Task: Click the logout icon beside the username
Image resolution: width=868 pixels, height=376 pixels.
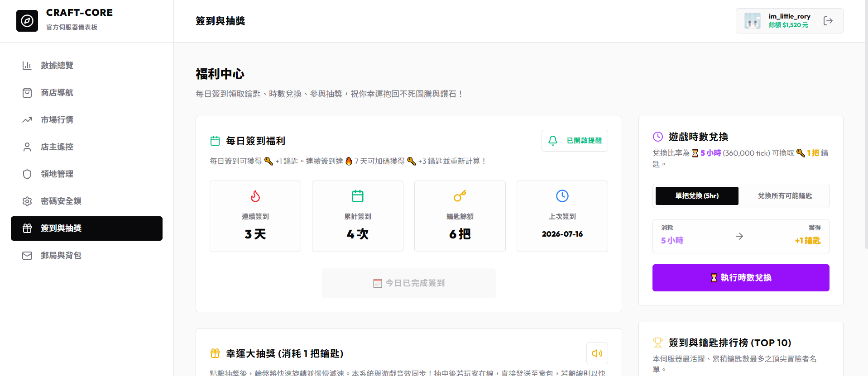Action: point(828,21)
